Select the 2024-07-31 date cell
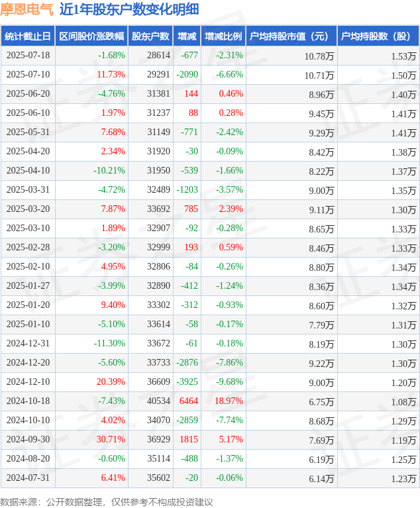Viewport: 420px width, 508px height. (x=28, y=478)
